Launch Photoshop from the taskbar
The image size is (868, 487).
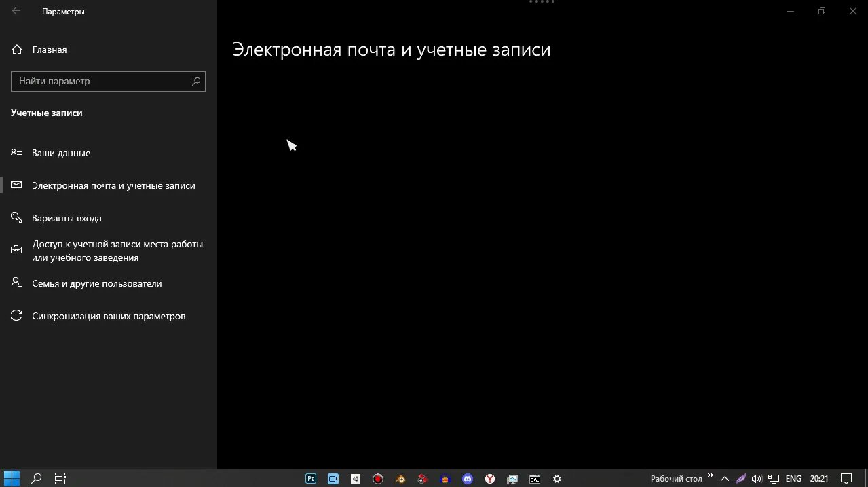click(311, 478)
